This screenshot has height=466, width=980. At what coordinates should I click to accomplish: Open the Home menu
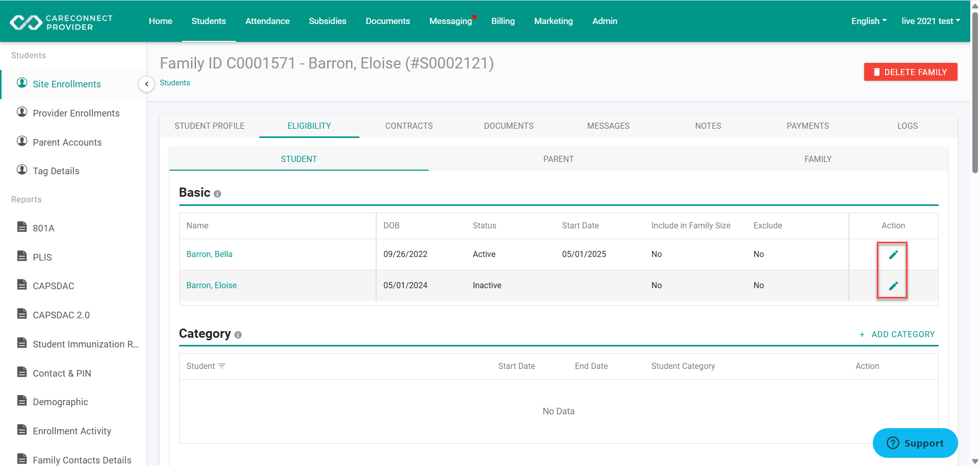160,21
